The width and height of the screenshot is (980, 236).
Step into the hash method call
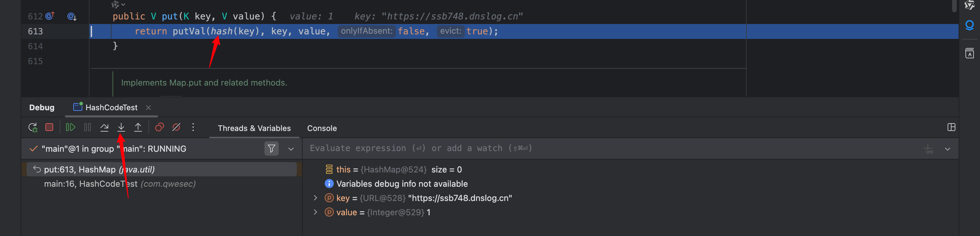121,127
